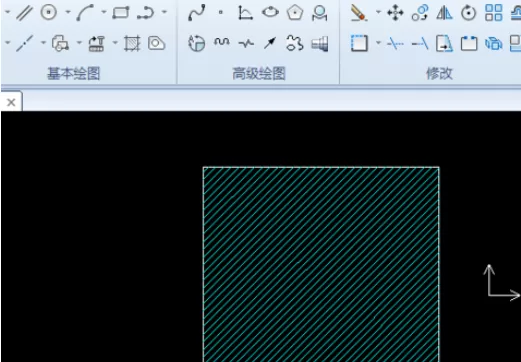Click the freeform cloud outline icon
This screenshot has width=521, height=362.
[x=295, y=43]
